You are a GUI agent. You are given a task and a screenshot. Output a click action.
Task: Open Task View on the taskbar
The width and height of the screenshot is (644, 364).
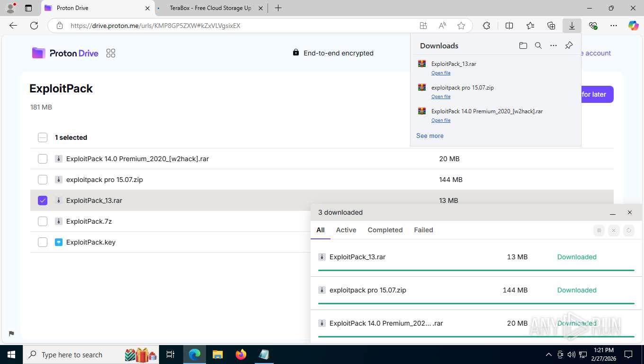tap(170, 355)
